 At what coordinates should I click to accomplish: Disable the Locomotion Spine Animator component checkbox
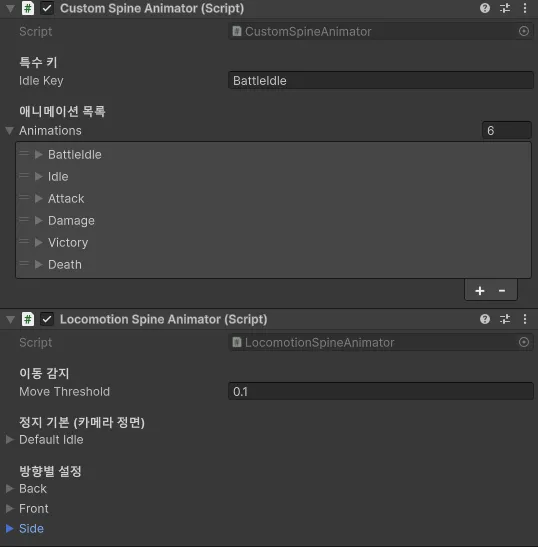click(47, 319)
